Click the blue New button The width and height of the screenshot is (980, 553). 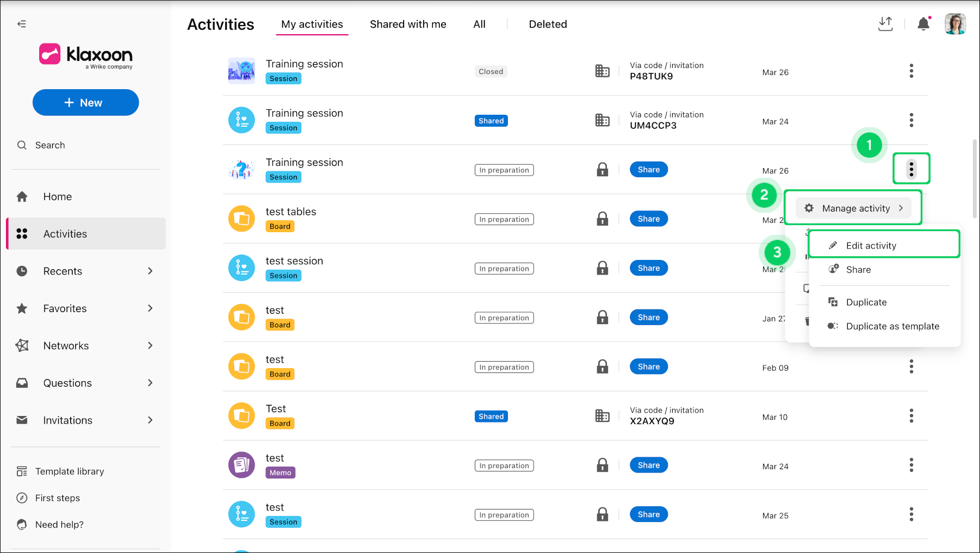point(85,102)
